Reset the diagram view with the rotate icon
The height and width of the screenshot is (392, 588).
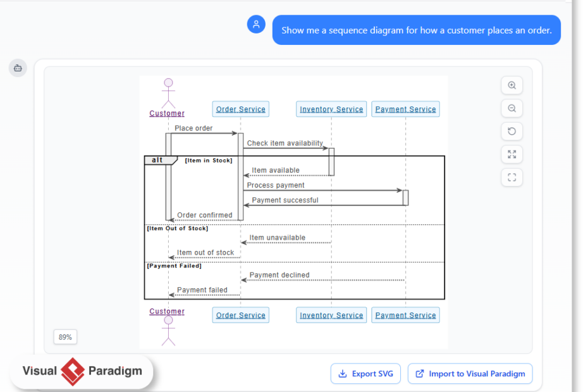[x=511, y=131]
